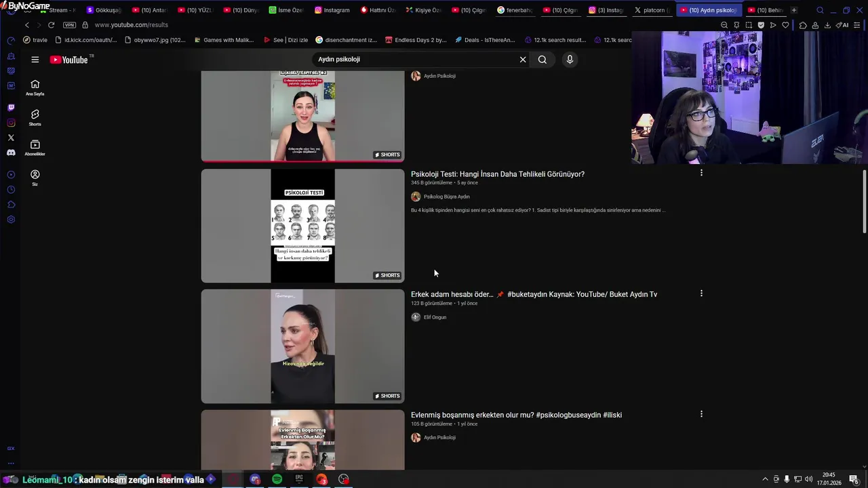Click the heart bookmark icon in toolbar
868x488 pixels.
click(x=785, y=25)
